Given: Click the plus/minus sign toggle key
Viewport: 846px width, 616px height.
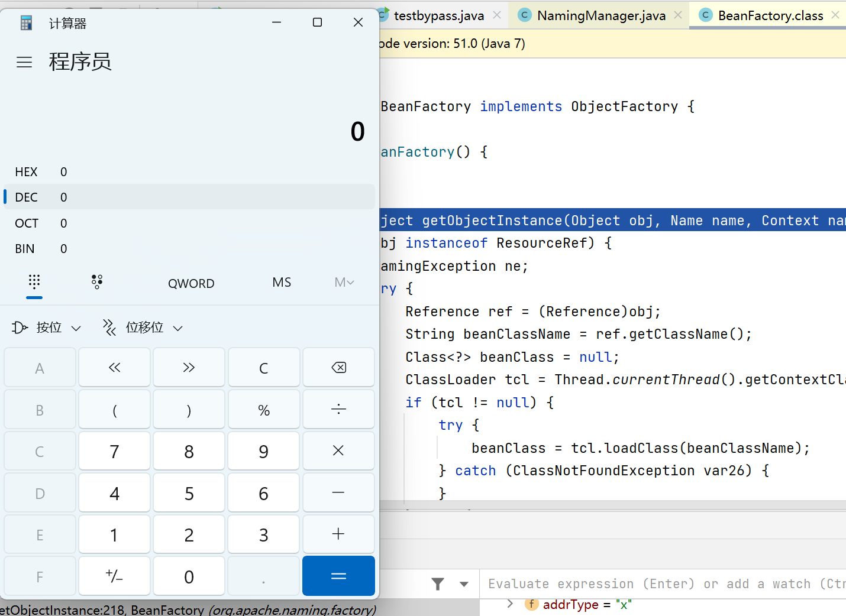Looking at the screenshot, I should tap(114, 576).
